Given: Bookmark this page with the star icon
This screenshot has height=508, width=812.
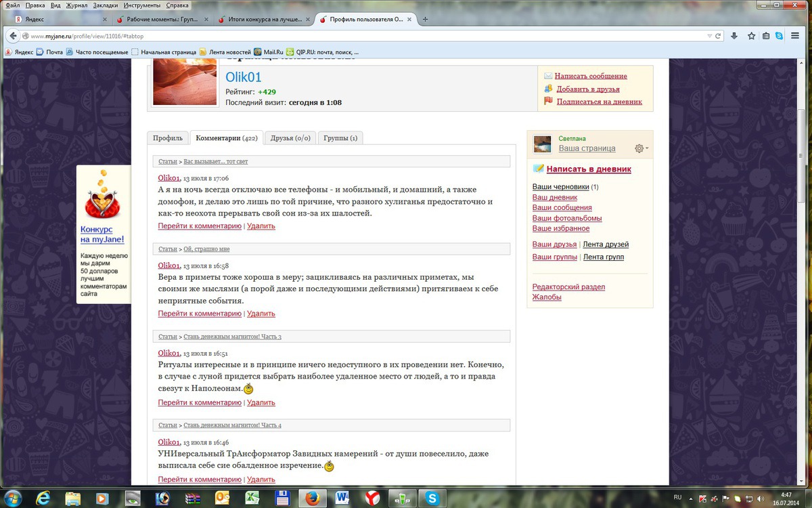Looking at the screenshot, I should (x=750, y=36).
